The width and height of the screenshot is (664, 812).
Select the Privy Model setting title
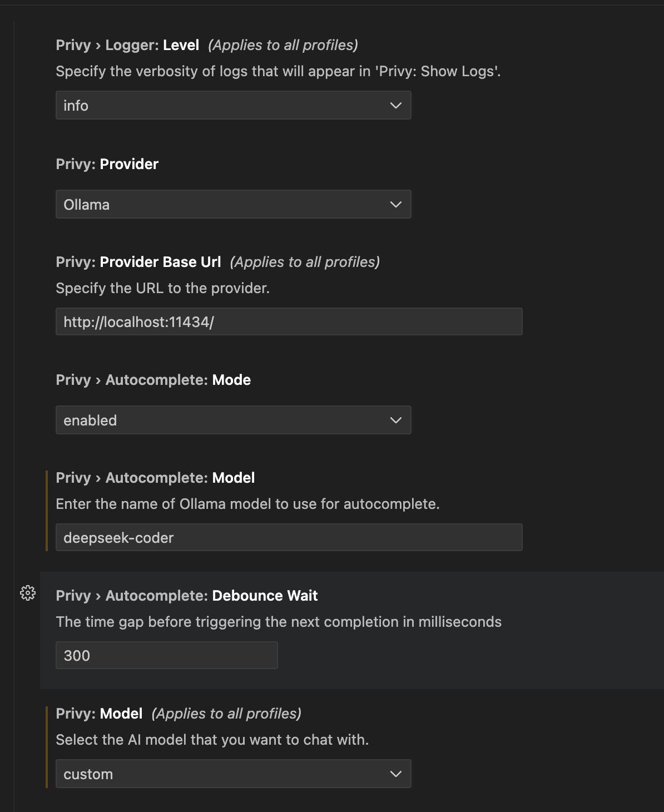coord(100,714)
